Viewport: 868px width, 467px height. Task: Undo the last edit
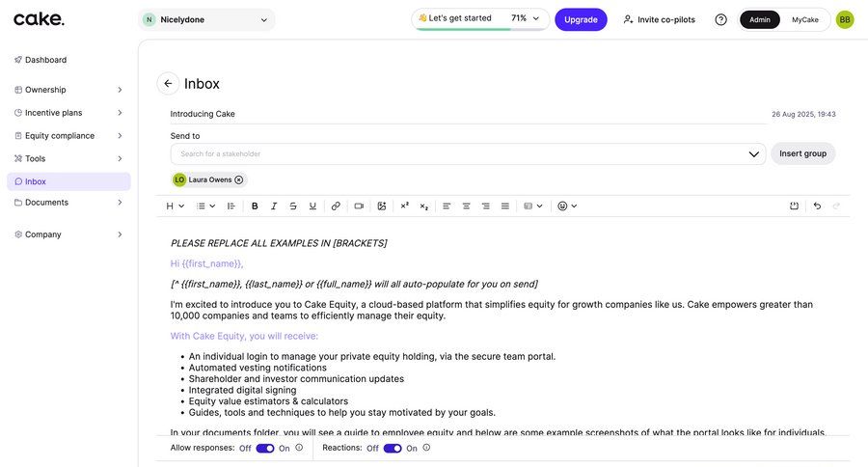pos(817,206)
